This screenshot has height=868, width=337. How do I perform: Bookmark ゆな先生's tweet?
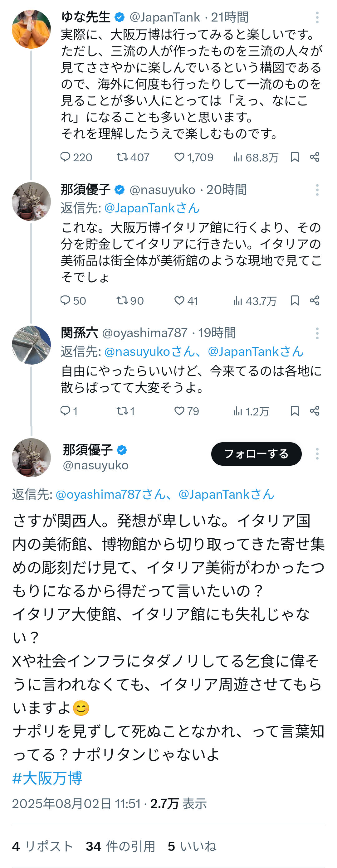pos(295,157)
